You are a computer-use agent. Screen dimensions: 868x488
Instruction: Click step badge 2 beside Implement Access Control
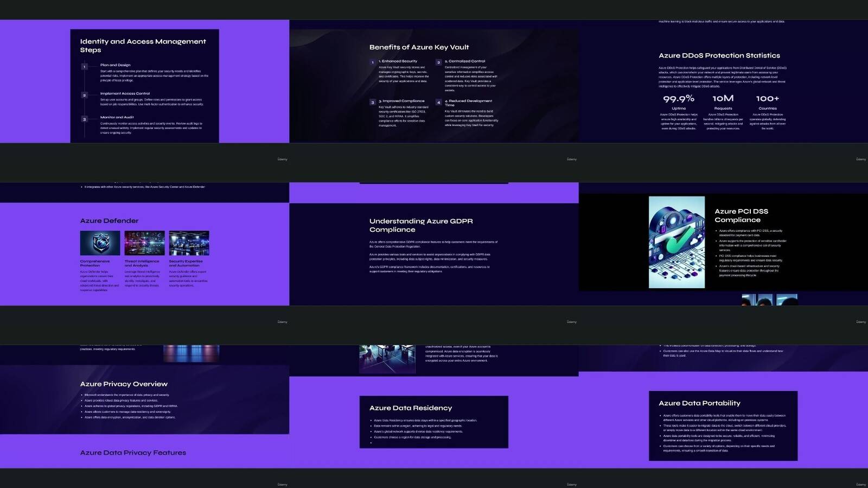[x=84, y=95]
